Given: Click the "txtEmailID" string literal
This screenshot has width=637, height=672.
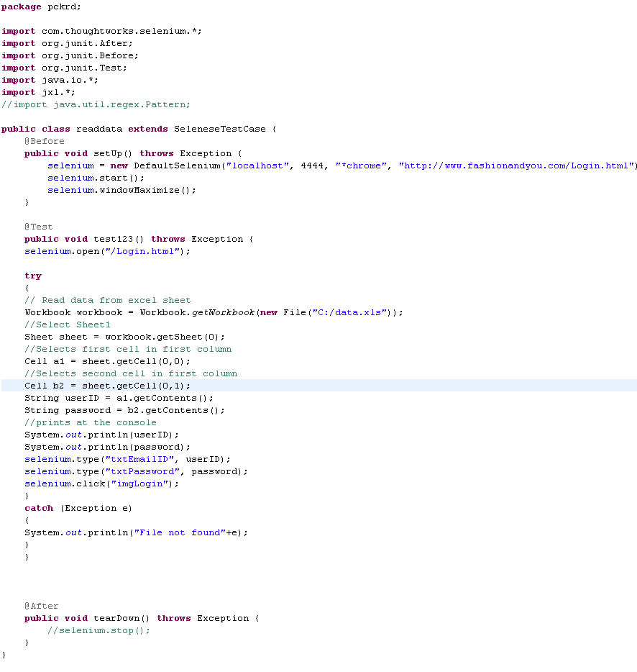Looking at the screenshot, I should [139, 460].
